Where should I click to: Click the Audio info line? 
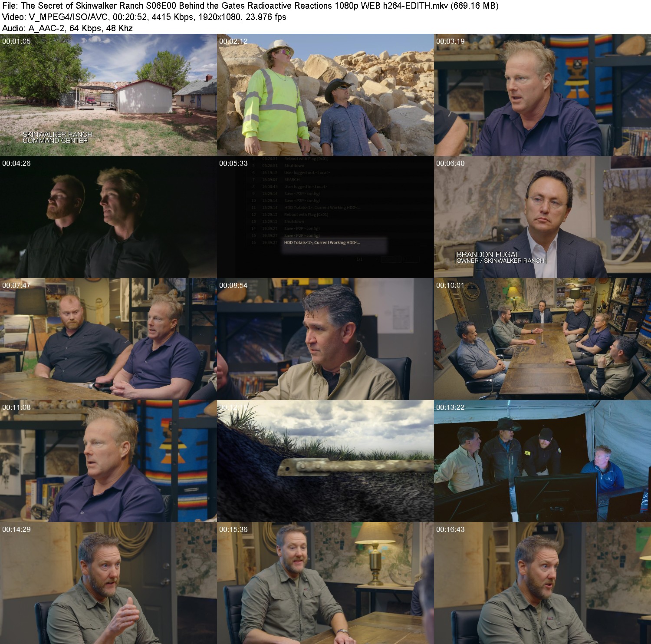pyautogui.click(x=67, y=28)
